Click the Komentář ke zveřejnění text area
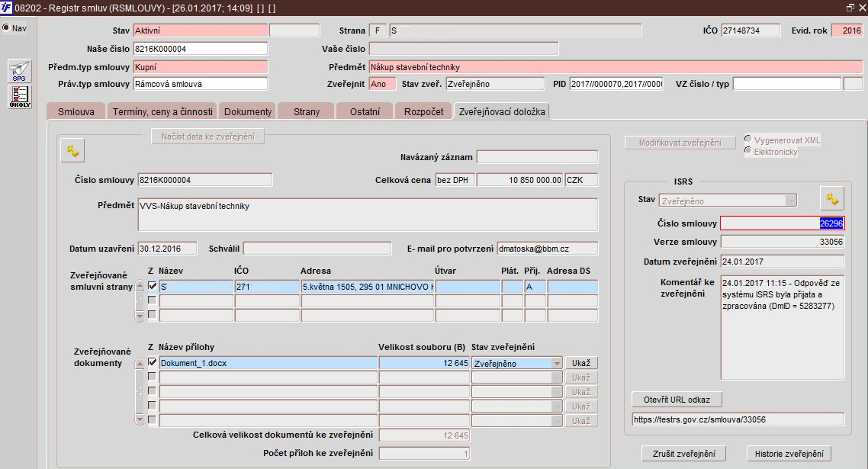This screenshot has width=868, height=469. click(x=783, y=326)
